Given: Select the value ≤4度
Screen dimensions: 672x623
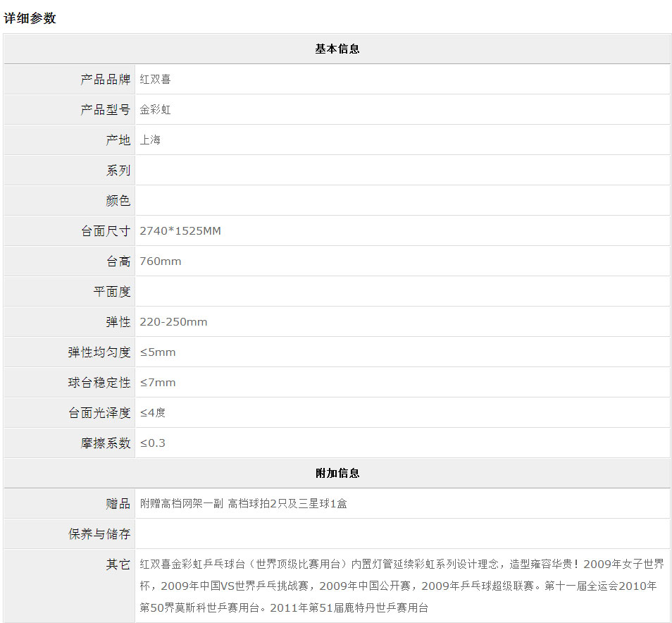Looking at the screenshot, I should pyautogui.click(x=153, y=413).
